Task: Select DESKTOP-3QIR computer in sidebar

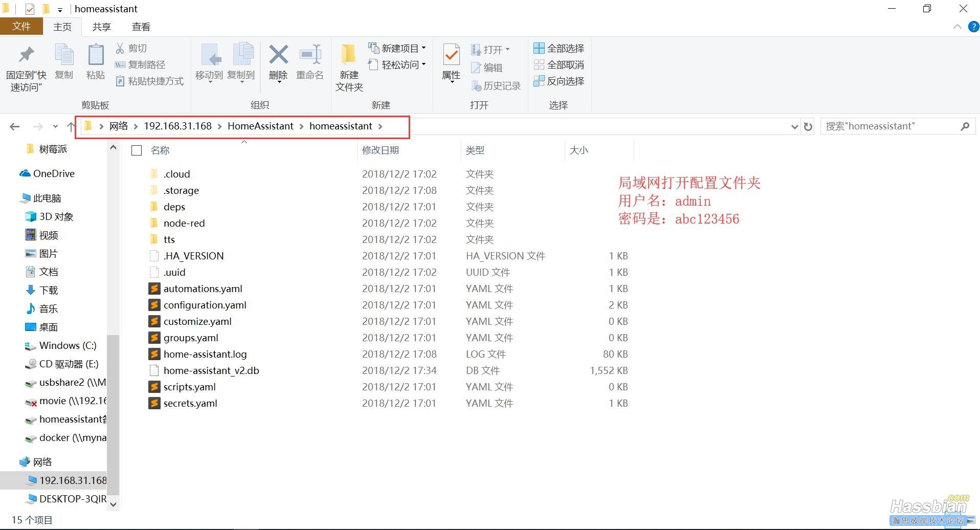Action: pyautogui.click(x=66, y=499)
